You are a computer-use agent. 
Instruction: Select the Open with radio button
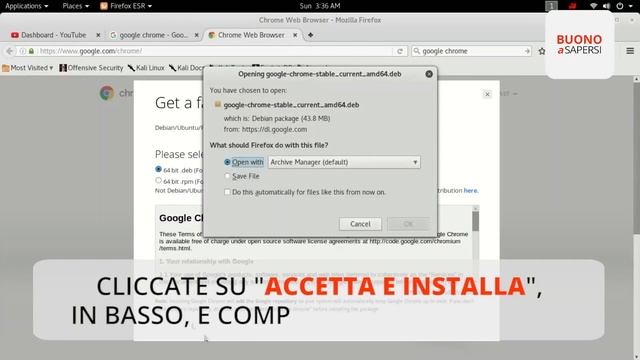(x=227, y=162)
